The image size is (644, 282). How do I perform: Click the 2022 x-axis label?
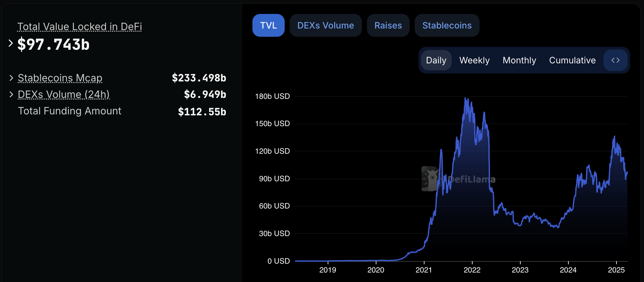472,270
